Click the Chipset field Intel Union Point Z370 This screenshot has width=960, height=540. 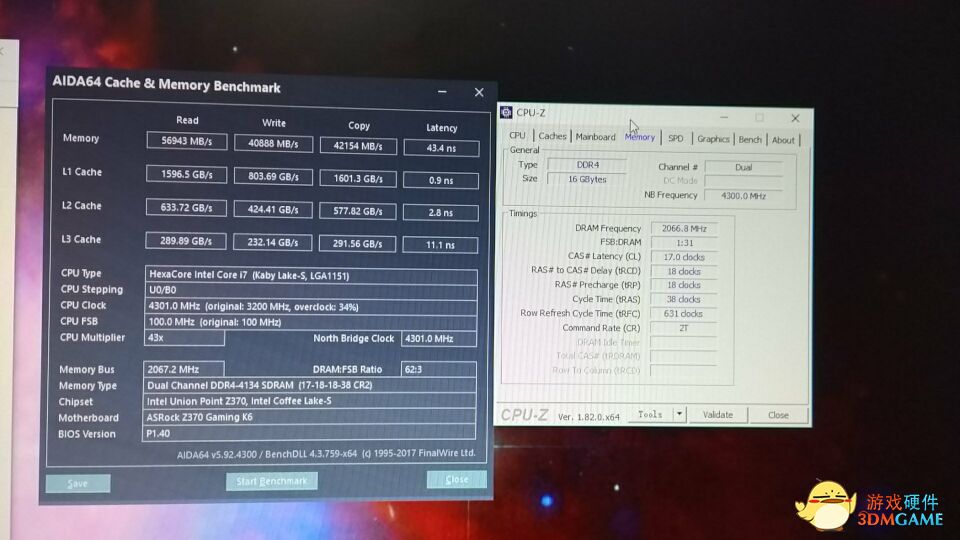click(x=310, y=401)
